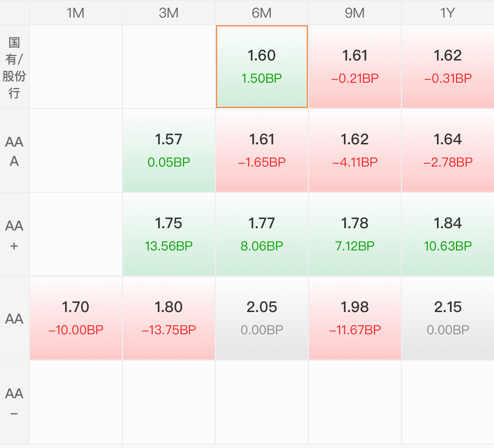This screenshot has height=448, width=494.
Task: Click the AA 6M cell showing 2.05
Action: (262, 319)
